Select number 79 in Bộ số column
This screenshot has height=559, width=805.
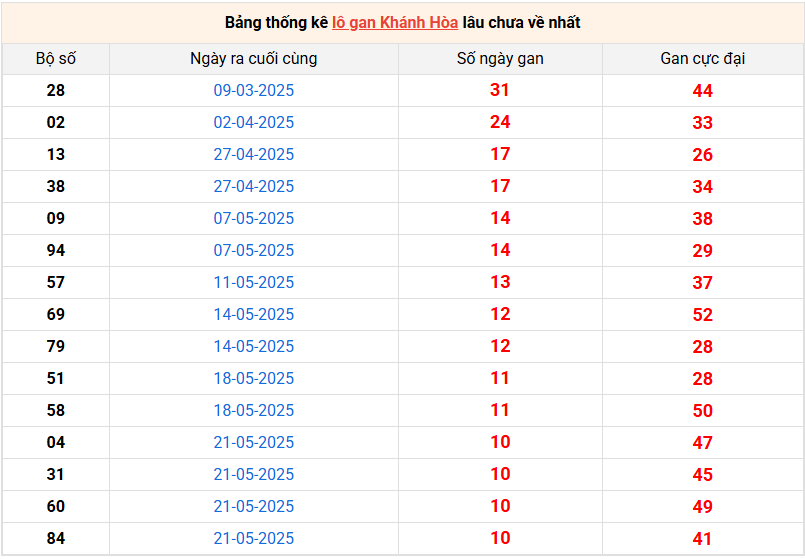56,347
